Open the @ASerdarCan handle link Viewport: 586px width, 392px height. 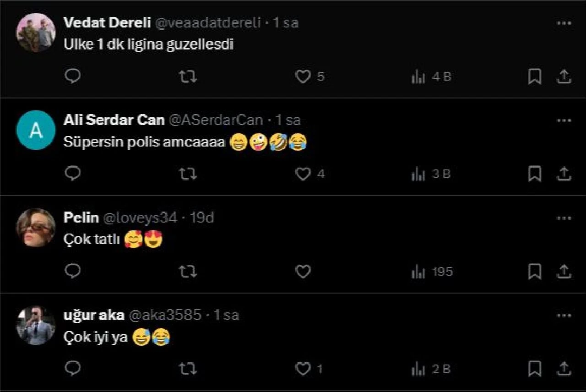point(216,120)
